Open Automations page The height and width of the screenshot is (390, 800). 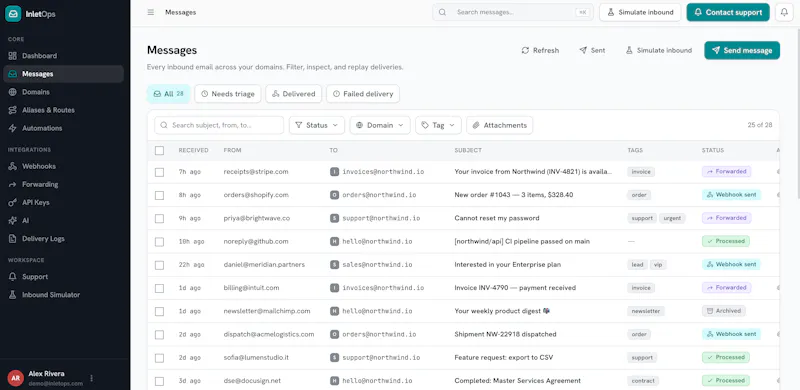pyautogui.click(x=63, y=128)
